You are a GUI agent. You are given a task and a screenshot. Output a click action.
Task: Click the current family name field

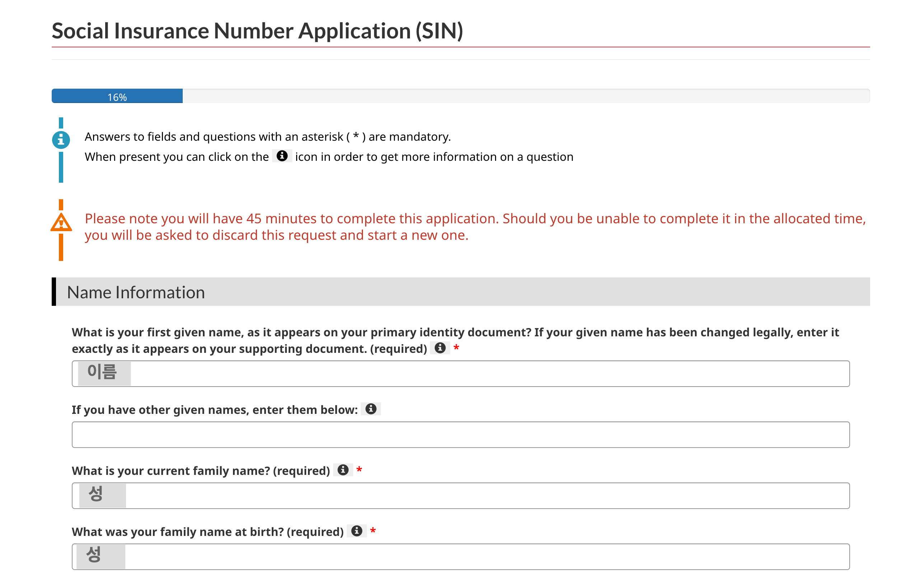click(461, 495)
